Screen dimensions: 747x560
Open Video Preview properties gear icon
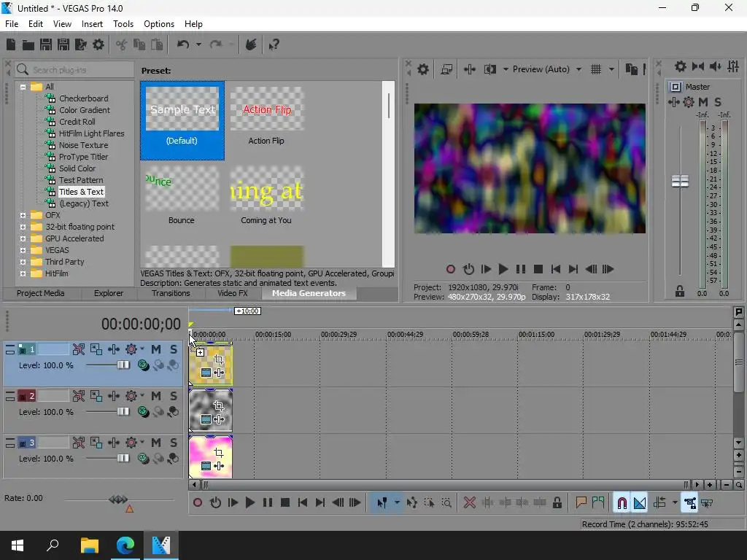click(423, 69)
